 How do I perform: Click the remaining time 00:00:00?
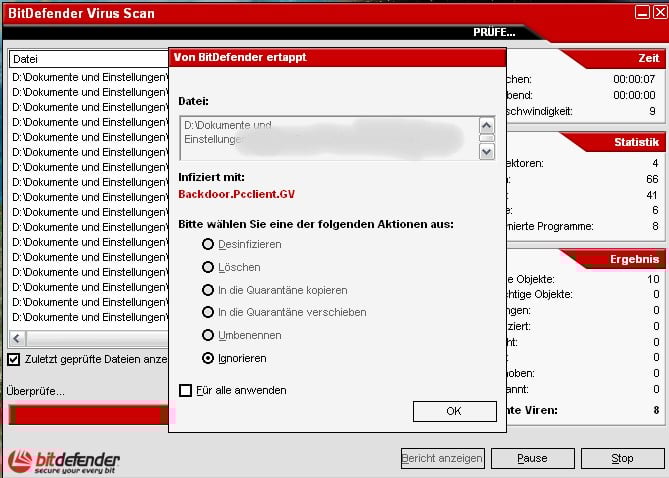634,95
